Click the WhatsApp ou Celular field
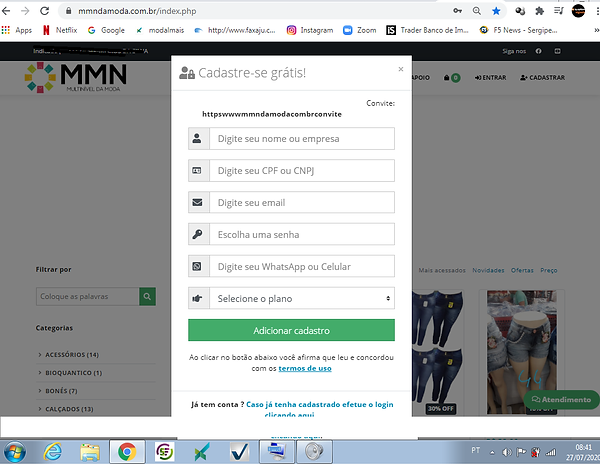Viewport: 600px width, 465px height. [x=302, y=266]
